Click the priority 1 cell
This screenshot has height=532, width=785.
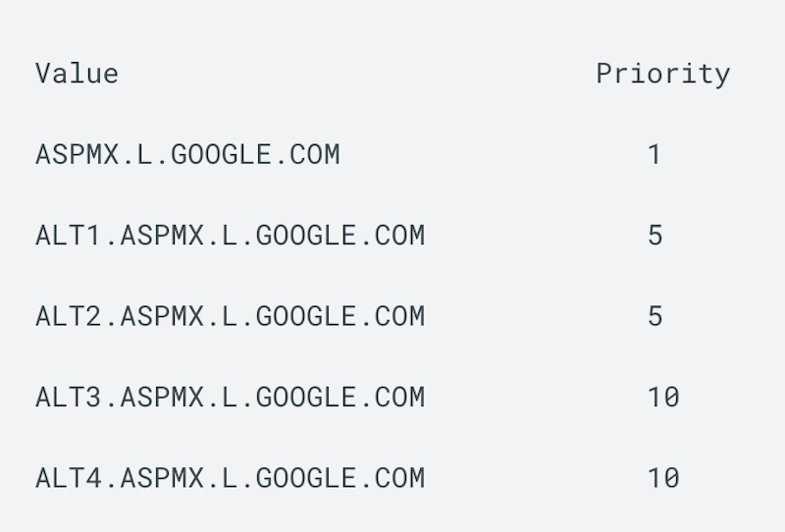pyautogui.click(x=654, y=154)
